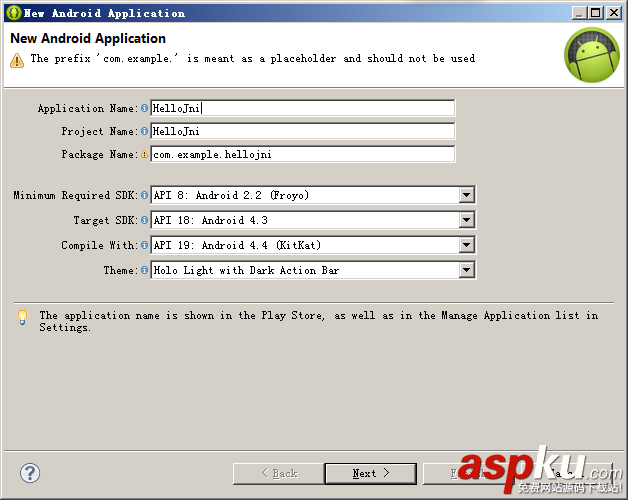Click the info icon beside Application Name
The width and height of the screenshot is (628, 500).
click(x=144, y=108)
